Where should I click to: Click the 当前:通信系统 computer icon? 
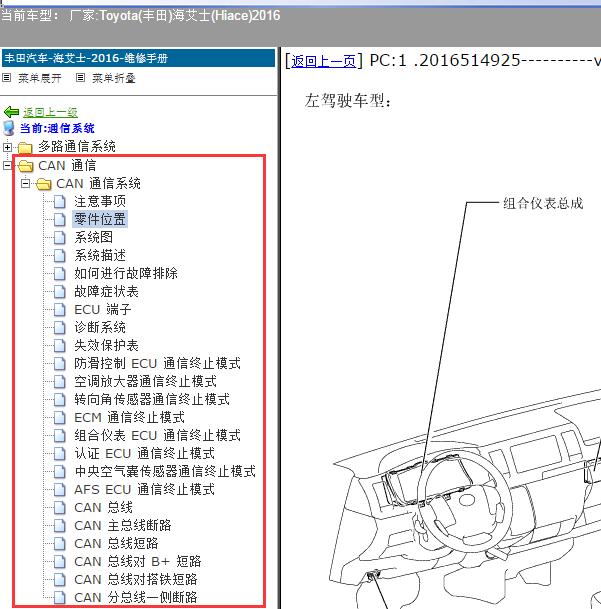tap(9, 128)
